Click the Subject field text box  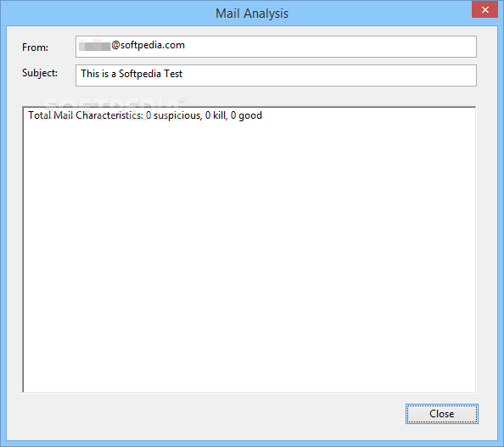276,75
